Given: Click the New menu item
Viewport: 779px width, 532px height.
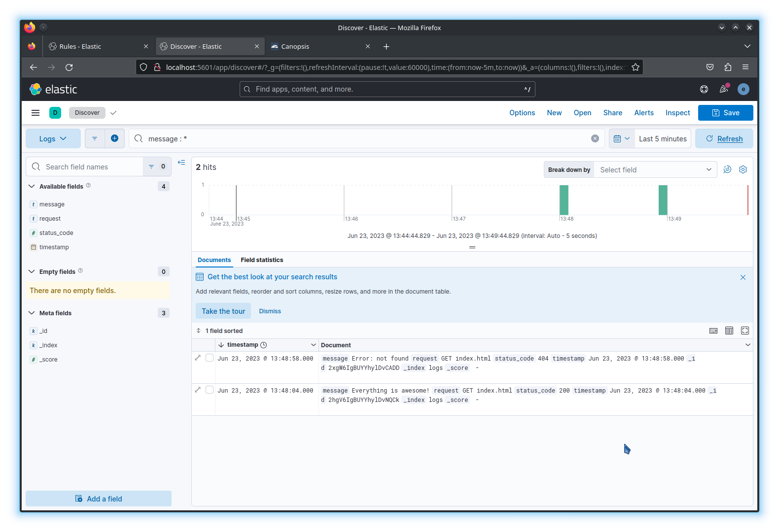Looking at the screenshot, I should 554,113.
